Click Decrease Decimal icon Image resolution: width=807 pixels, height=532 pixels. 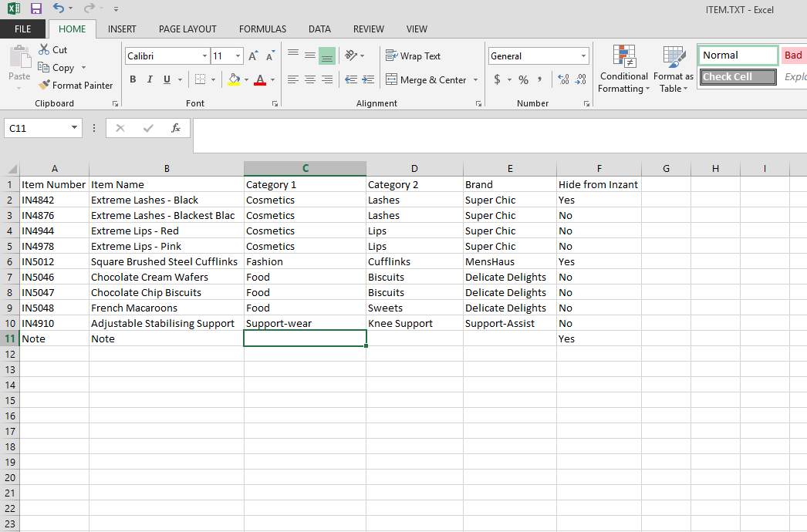tap(580, 79)
